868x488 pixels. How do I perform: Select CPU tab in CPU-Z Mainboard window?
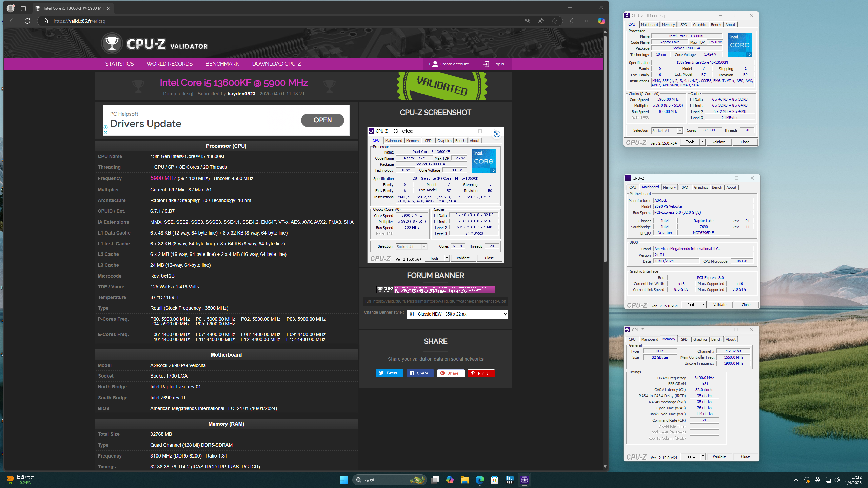pos(633,187)
